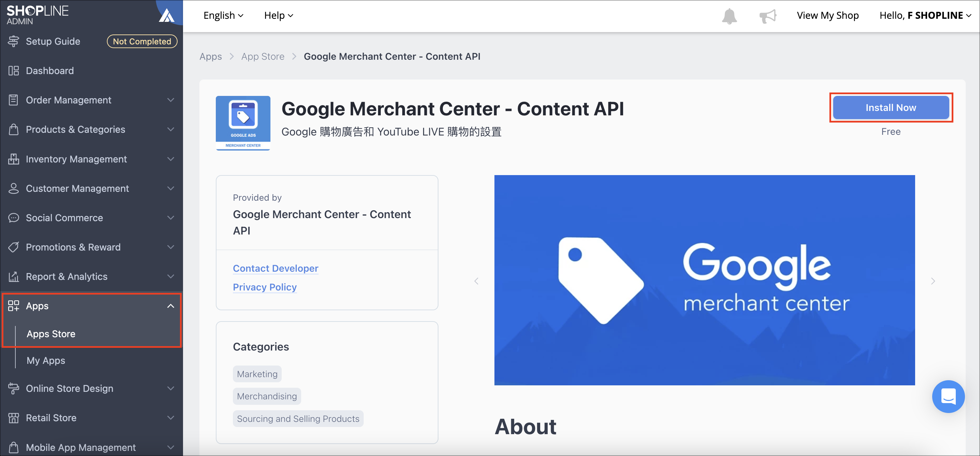Open the Hello, F SHOPLINE account menu
The height and width of the screenshot is (456, 980).
925,16
